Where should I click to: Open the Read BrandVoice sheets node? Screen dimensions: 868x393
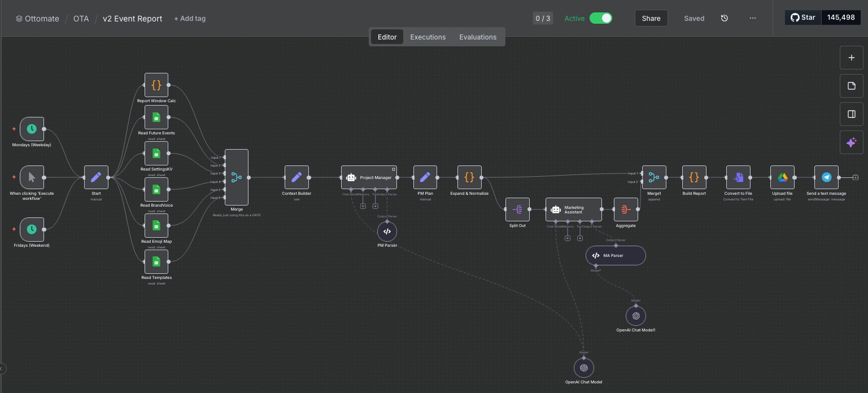coord(156,189)
